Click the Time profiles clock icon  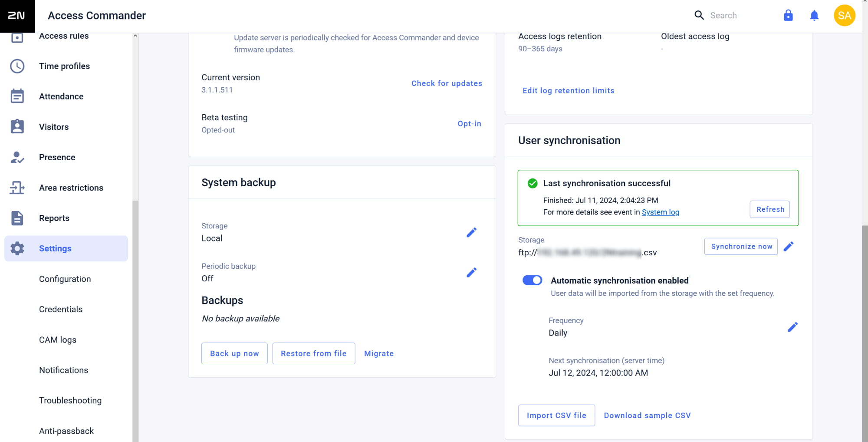[17, 66]
